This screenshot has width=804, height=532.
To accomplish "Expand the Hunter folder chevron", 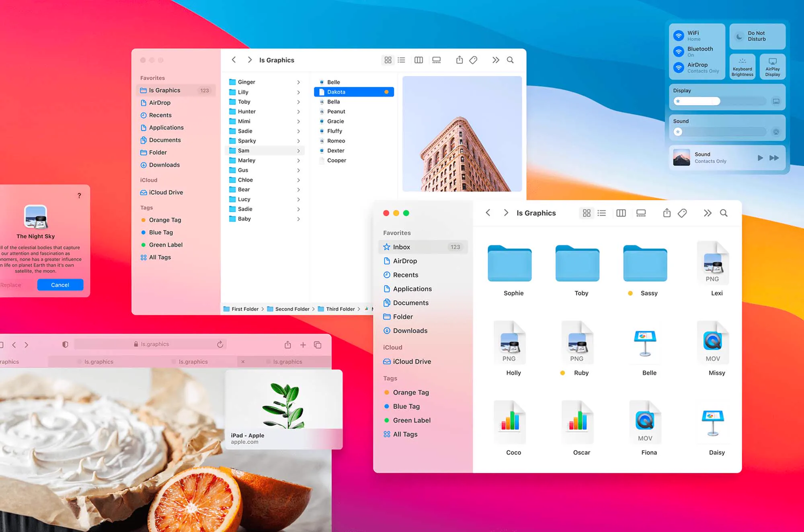I will pyautogui.click(x=298, y=112).
